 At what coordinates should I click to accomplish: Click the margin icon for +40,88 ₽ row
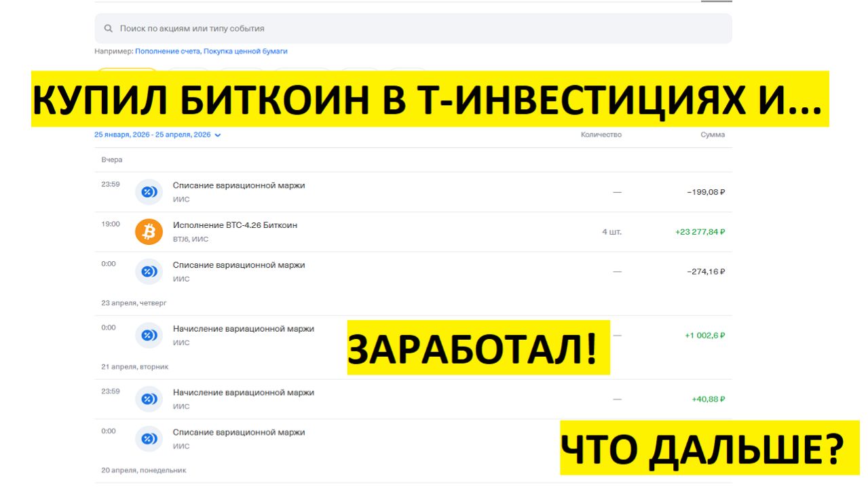point(149,399)
